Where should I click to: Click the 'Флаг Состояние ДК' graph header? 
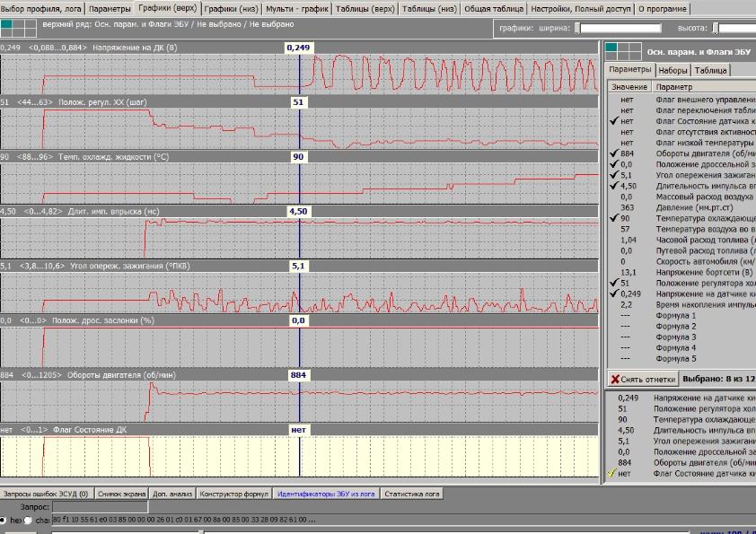(299, 429)
